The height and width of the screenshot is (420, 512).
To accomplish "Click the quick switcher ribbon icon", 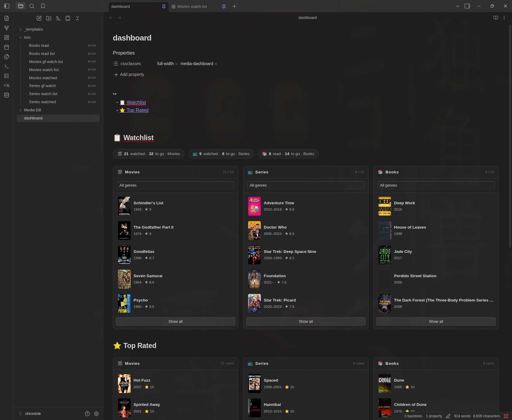I will tap(7, 18).
